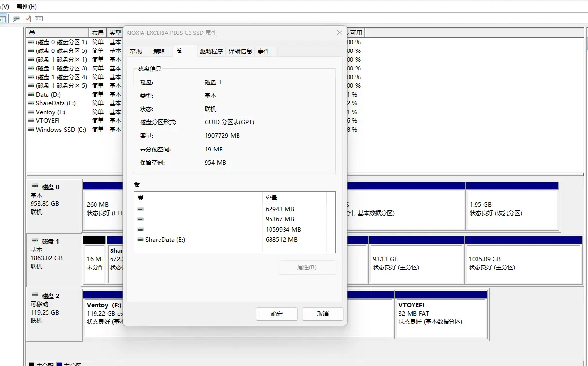Select the (磁盘 1 磁盘分区 4) row text
This screenshot has height=366, width=588.
point(62,77)
